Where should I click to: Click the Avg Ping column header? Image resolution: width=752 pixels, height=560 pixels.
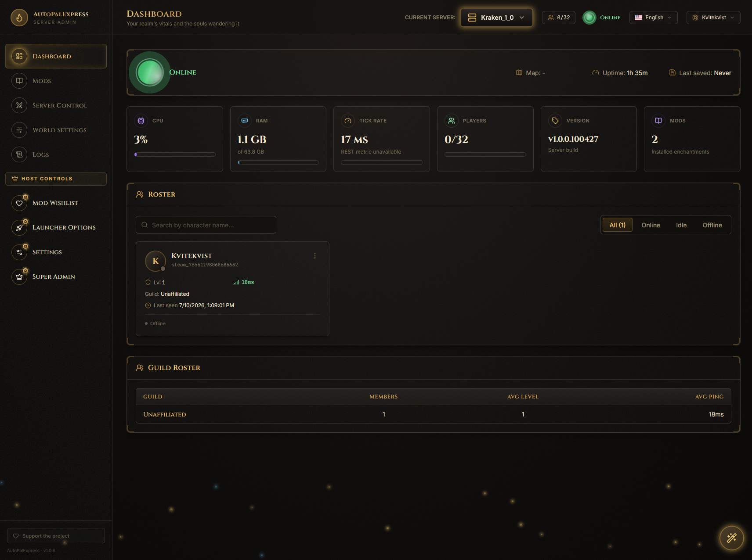click(709, 397)
